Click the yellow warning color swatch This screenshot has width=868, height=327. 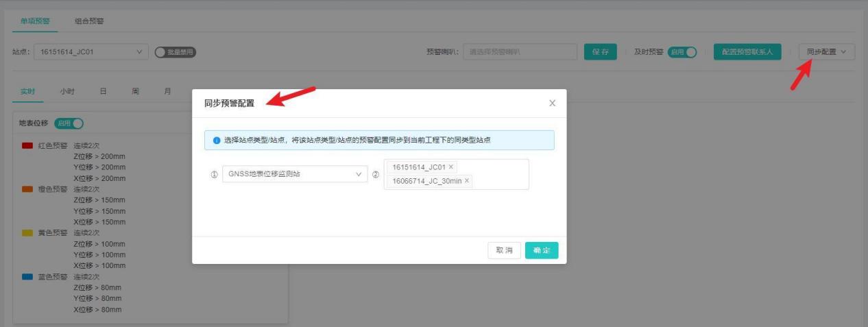[27, 233]
